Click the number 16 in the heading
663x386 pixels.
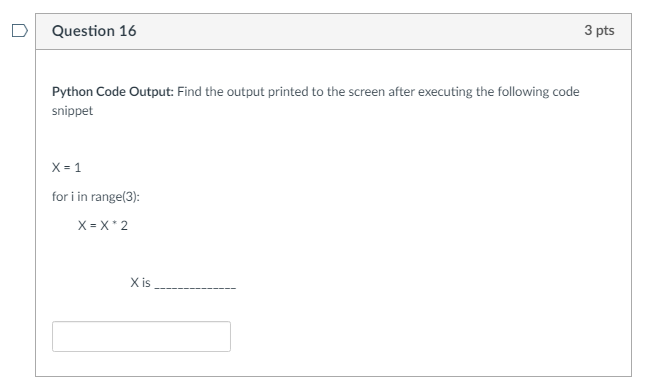click(x=127, y=31)
